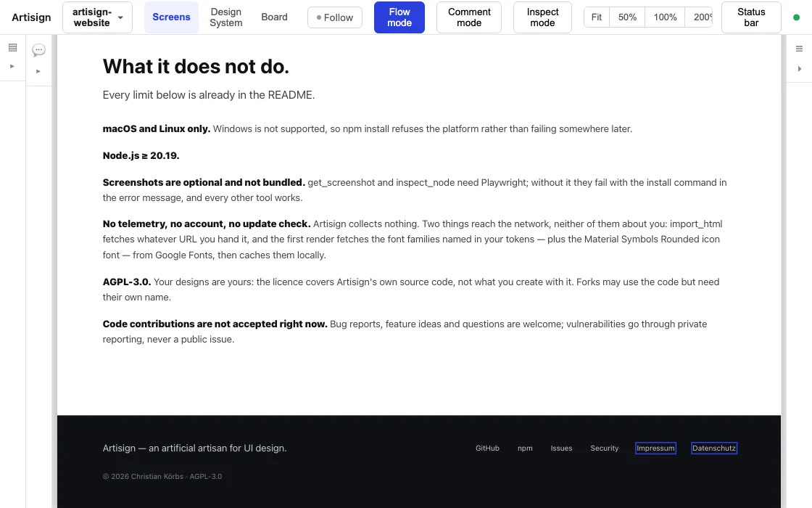The width and height of the screenshot is (812, 508).
Task: Open the GitHub footer link
Action: 487,448
